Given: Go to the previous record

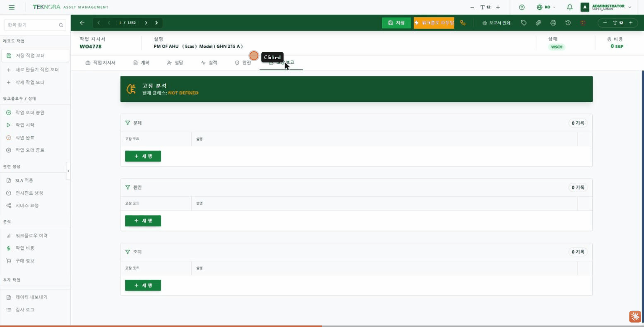Looking at the screenshot, I should 109,23.
